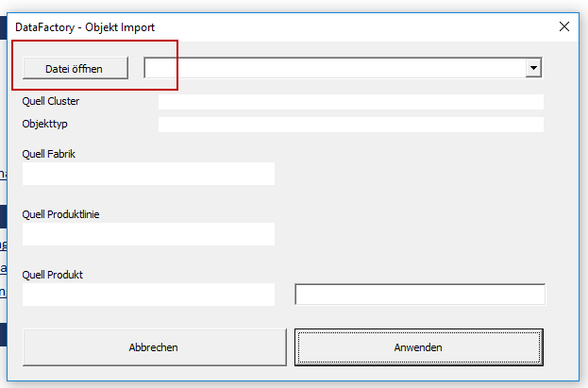The image size is (588, 388).
Task: Click the Quell Produktlinie label text
Action: (x=60, y=214)
